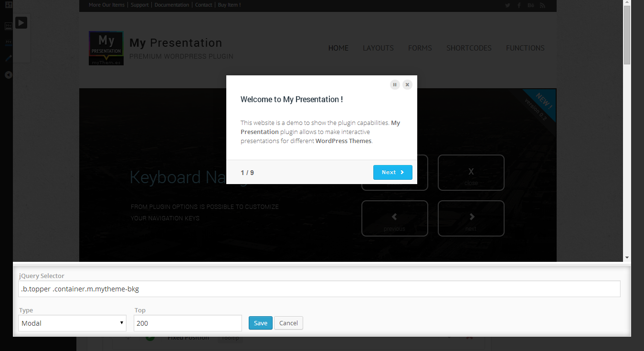The image size is (644, 351).
Task: Click the vertical scrollbar thumb
Action: [x=627, y=35]
